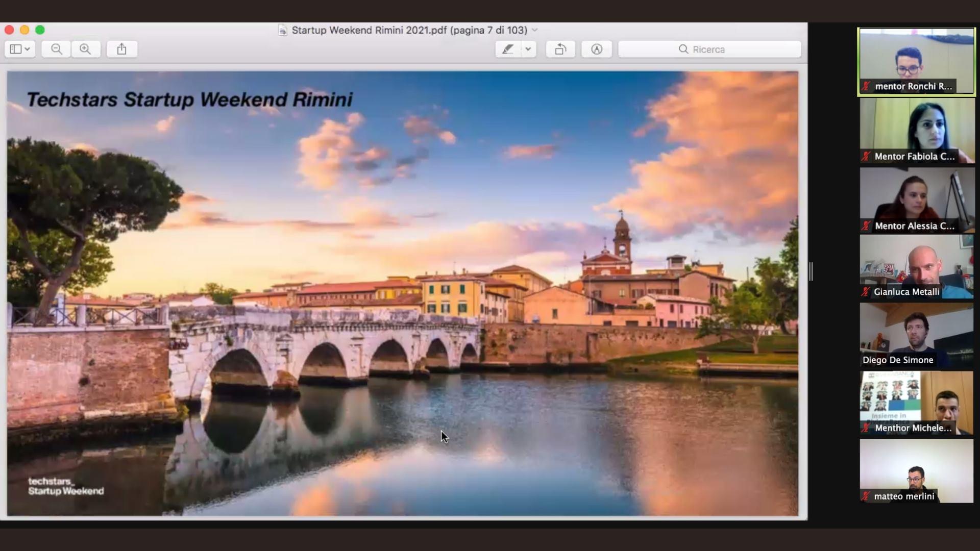Open the share icon in toolbar

(x=121, y=49)
